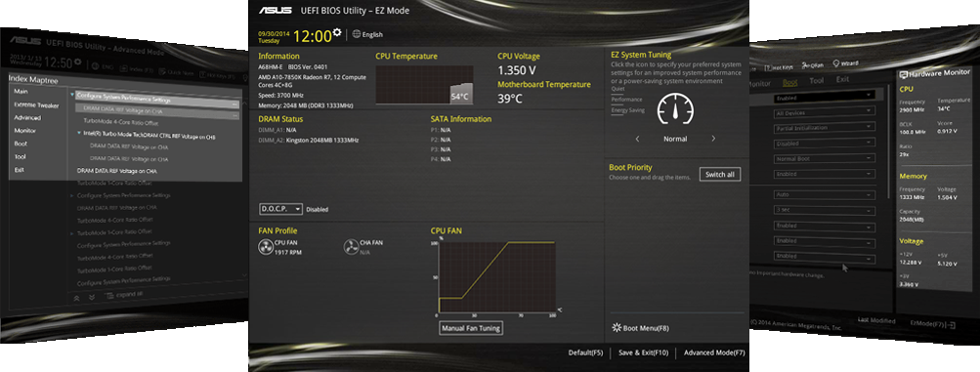Screen dimensions: 980x372
Task: Click the Switch all button
Action: pos(720,174)
